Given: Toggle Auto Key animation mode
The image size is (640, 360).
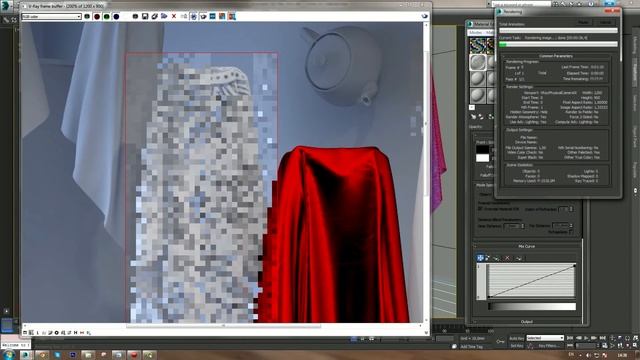Looking at the screenshot, I should (x=516, y=338).
